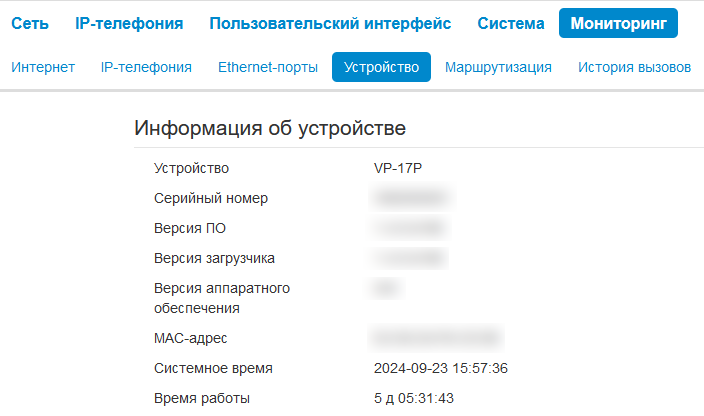Click the blurred MAC-адрес value
This screenshot has height=416, width=704.
pos(436,338)
